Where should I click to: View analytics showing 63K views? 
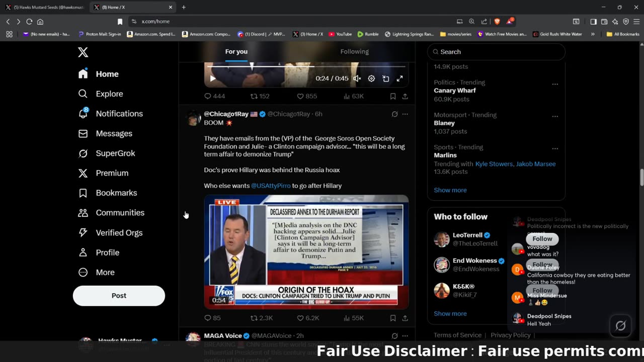353,96
